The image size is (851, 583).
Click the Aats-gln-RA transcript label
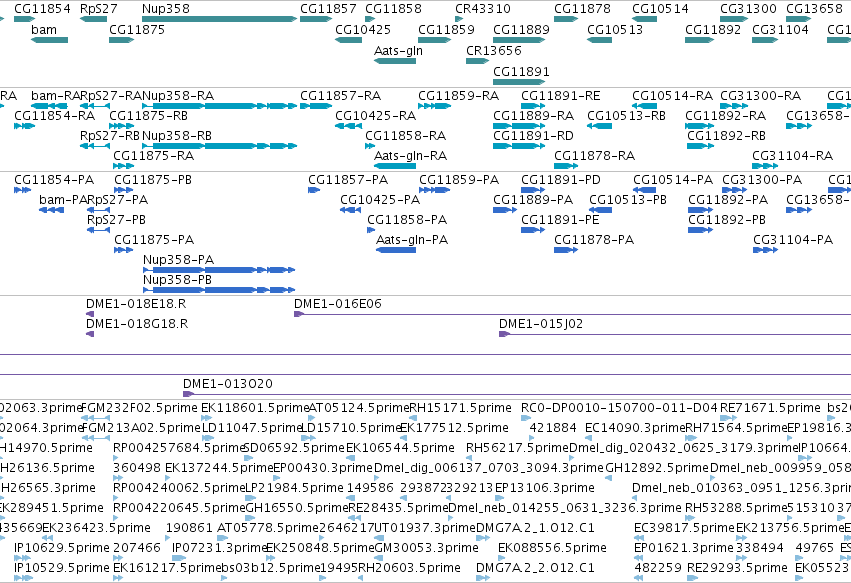(410, 156)
